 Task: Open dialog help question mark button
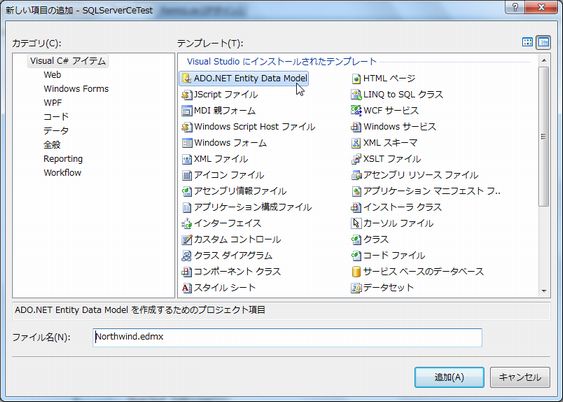tap(515, 7)
